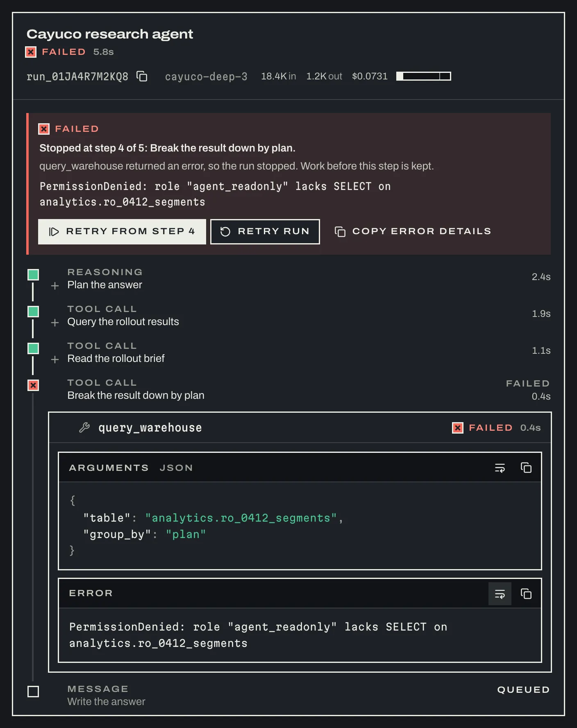Click the query_warehouse tool name
577x728 pixels.
[150, 428]
